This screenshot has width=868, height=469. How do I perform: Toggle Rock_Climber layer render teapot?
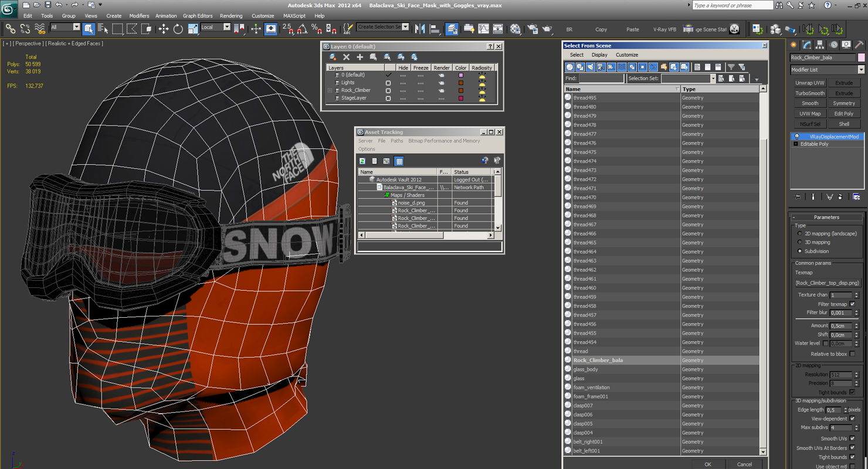click(x=441, y=90)
